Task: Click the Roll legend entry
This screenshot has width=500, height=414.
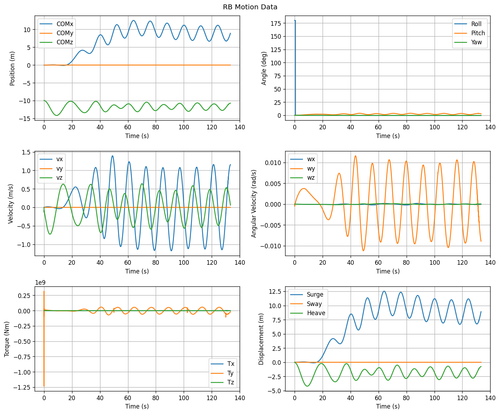Action: [469, 24]
